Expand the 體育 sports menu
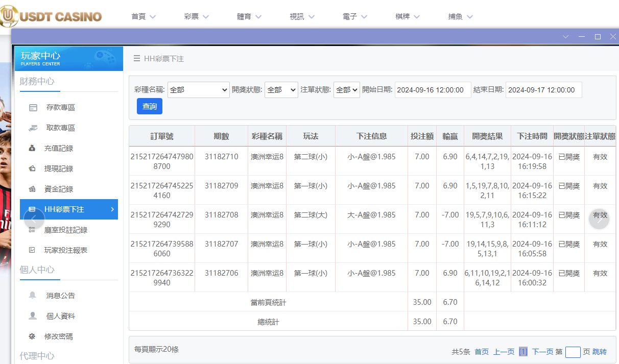619x364 pixels. point(249,16)
